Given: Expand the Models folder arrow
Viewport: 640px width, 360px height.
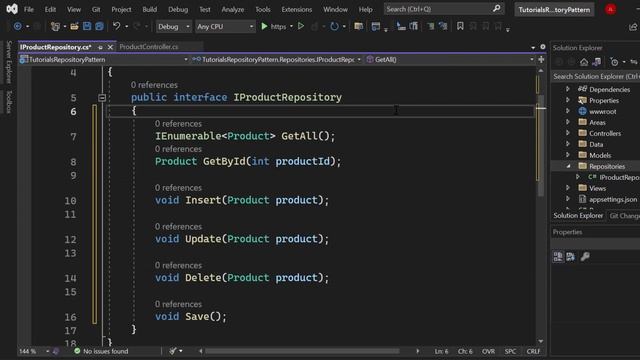Looking at the screenshot, I should coord(568,155).
